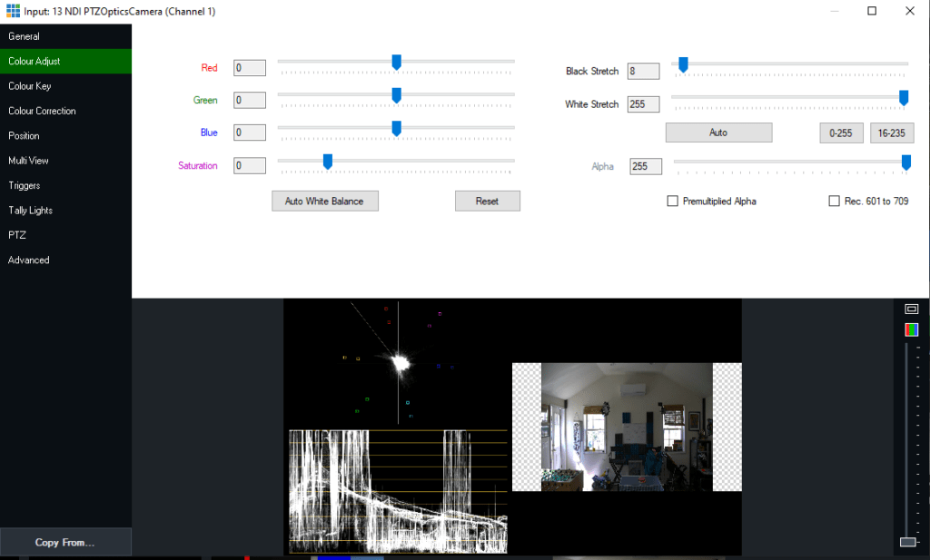Select the 16-235 range button
The height and width of the screenshot is (560, 930).
pos(892,133)
